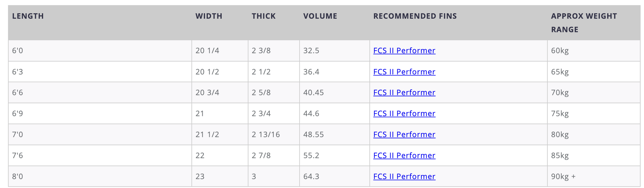Open FCS II Performer link for 6'0 board
The height and width of the screenshot is (188, 644).
point(404,51)
